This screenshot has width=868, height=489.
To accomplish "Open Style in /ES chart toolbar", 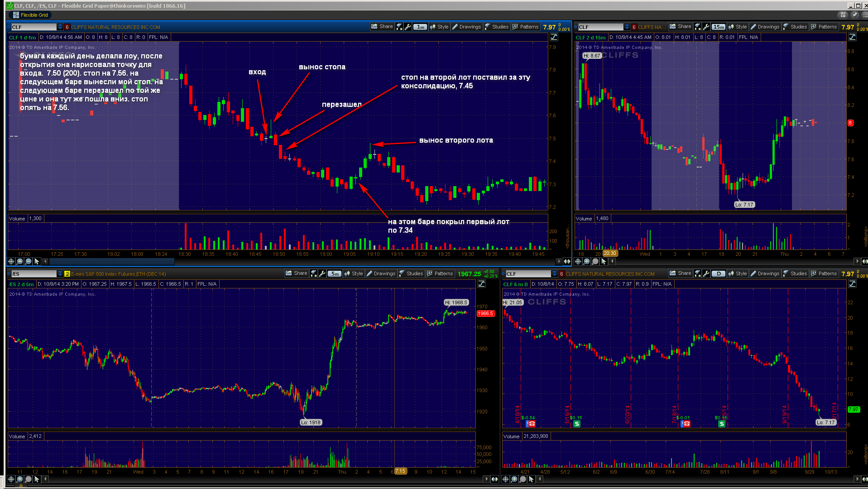I will point(354,273).
